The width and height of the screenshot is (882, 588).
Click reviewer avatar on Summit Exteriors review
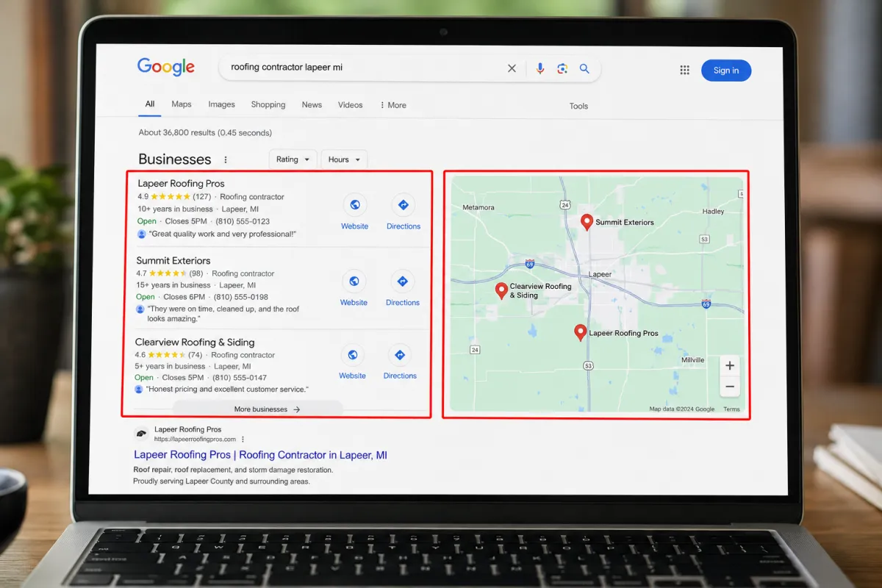[x=140, y=309]
